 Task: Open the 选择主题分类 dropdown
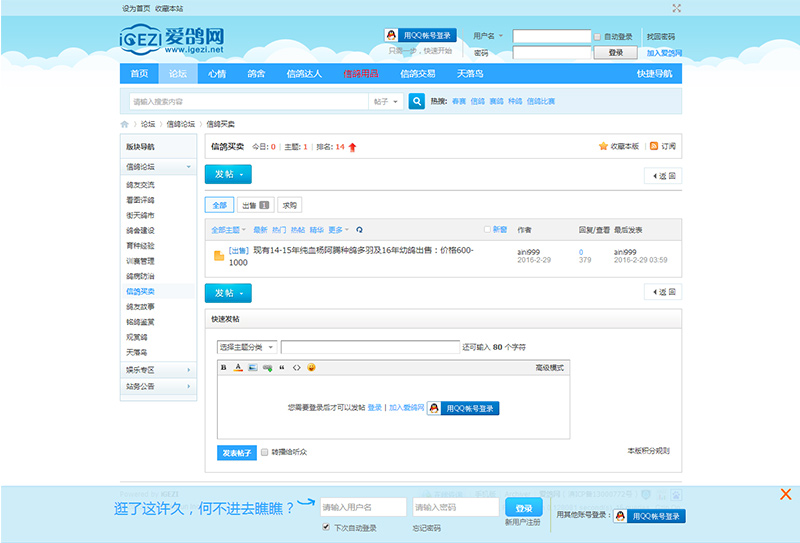pyautogui.click(x=247, y=347)
